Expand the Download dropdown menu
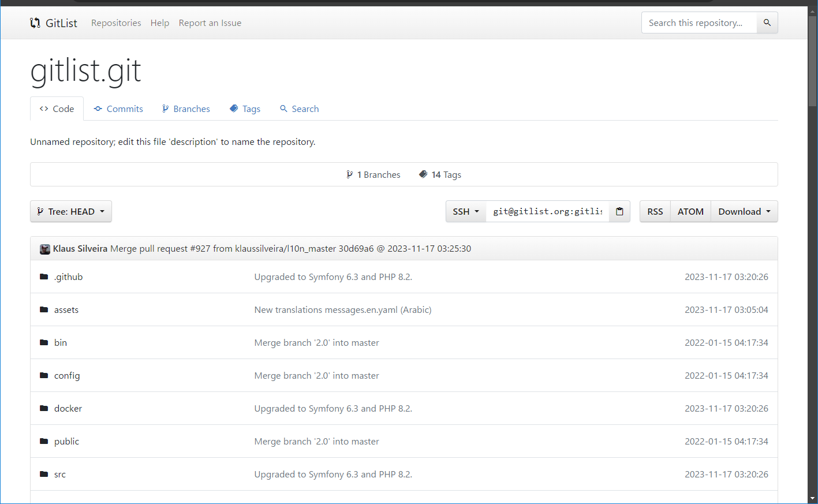The height and width of the screenshot is (504, 818). pyautogui.click(x=744, y=211)
